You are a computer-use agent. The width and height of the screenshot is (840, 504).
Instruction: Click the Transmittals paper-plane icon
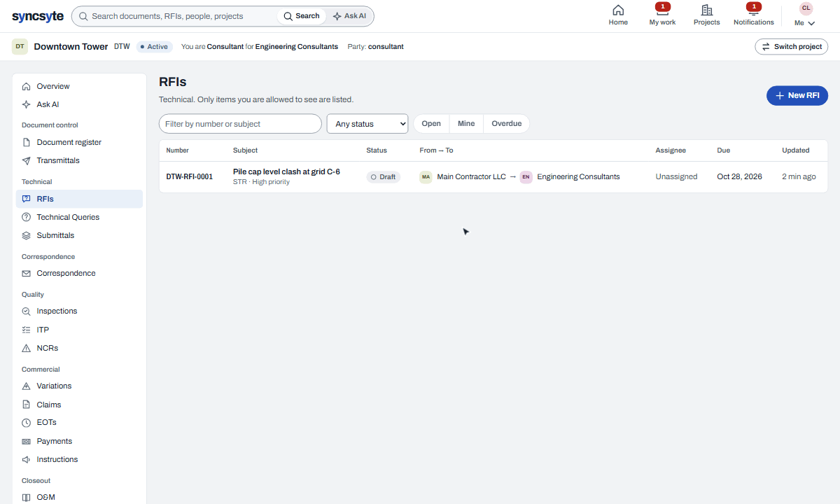(x=27, y=160)
